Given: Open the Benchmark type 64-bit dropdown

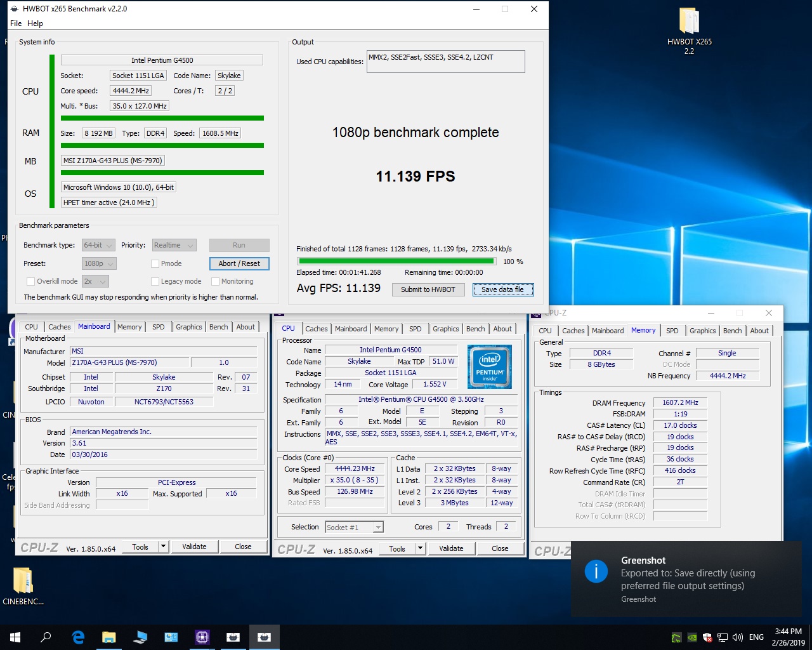Looking at the screenshot, I should pos(98,245).
